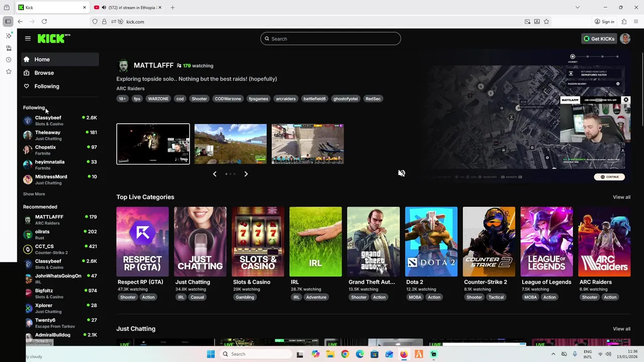Open the Respect RP (GTA) category card

point(142,242)
